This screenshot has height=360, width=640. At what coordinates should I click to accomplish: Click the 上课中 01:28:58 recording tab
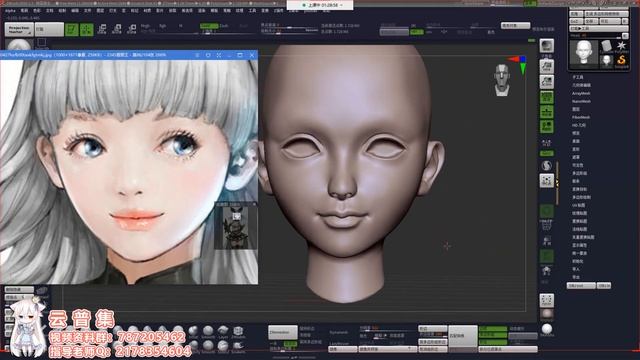tap(320, 5)
